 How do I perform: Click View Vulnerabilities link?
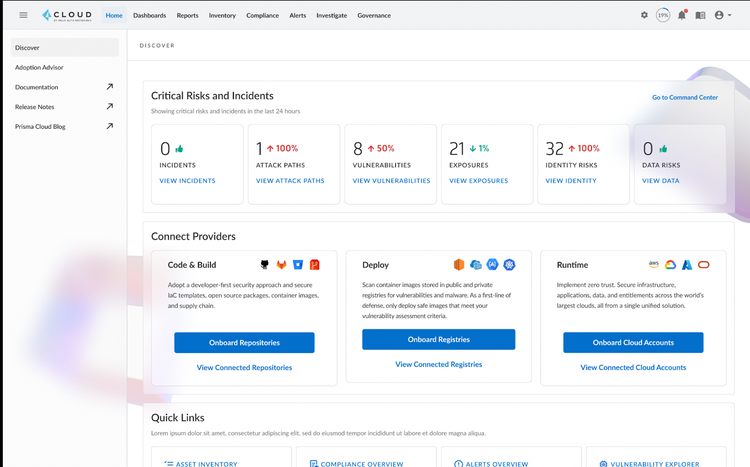point(391,180)
